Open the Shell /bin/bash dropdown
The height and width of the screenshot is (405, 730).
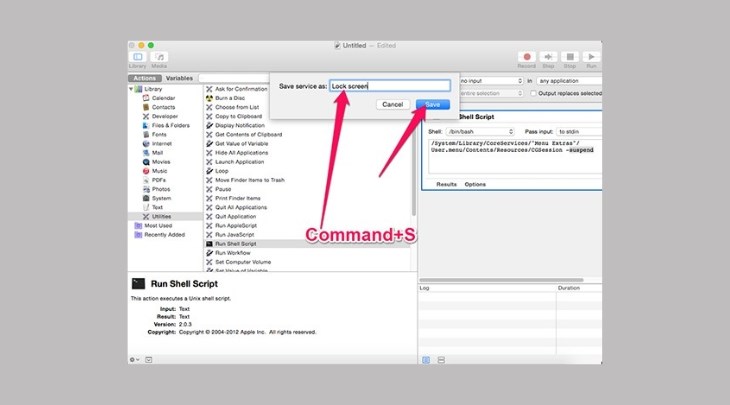pos(480,132)
